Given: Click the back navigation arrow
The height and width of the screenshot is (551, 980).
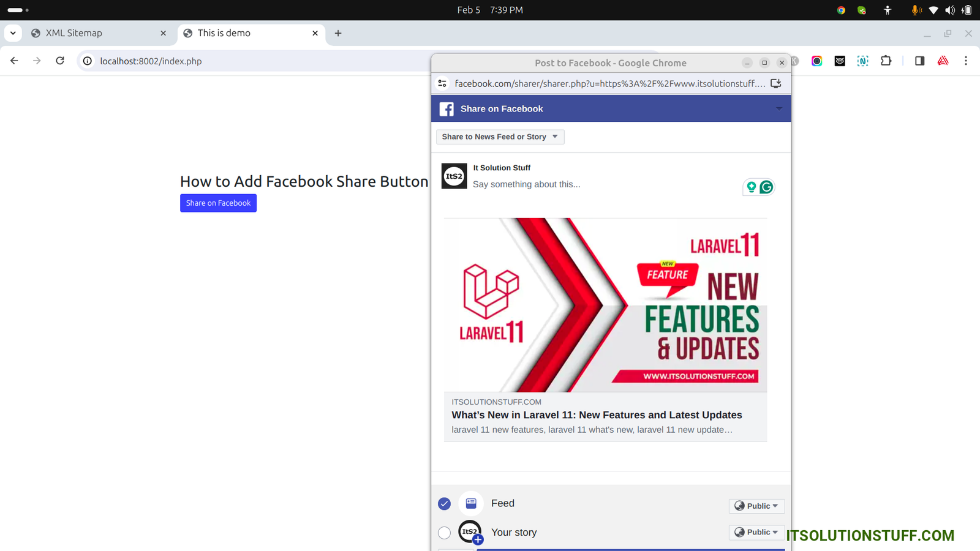Looking at the screenshot, I should pyautogui.click(x=14, y=61).
